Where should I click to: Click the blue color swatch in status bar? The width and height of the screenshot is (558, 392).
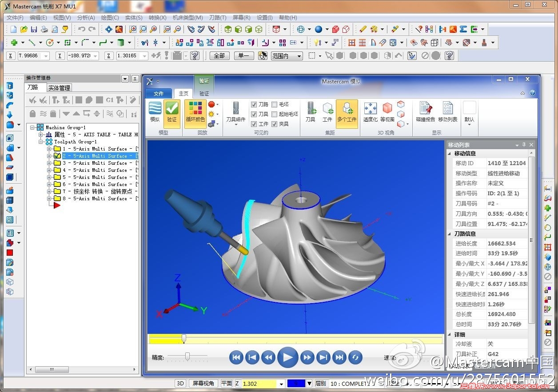pos(296,384)
